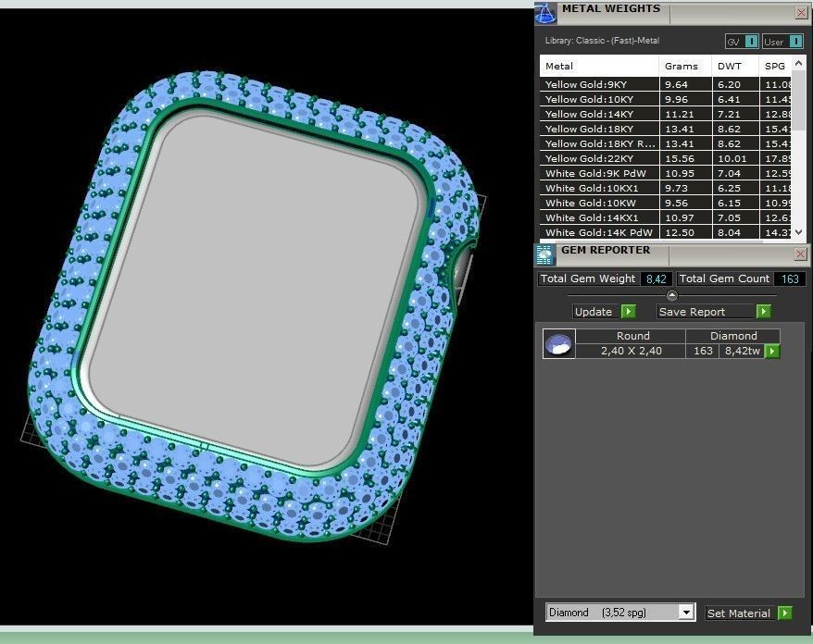Click the metal list scroll up arrow
The width and height of the screenshot is (813, 644).
tap(799, 63)
